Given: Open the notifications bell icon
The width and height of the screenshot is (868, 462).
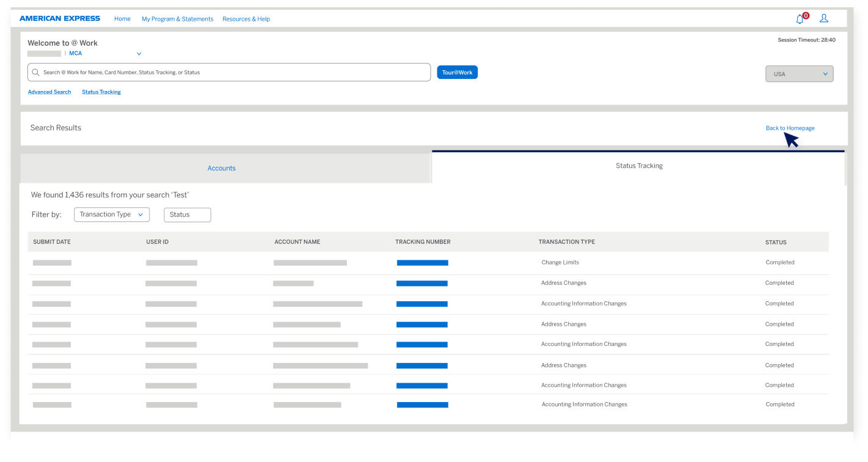Looking at the screenshot, I should click(800, 19).
